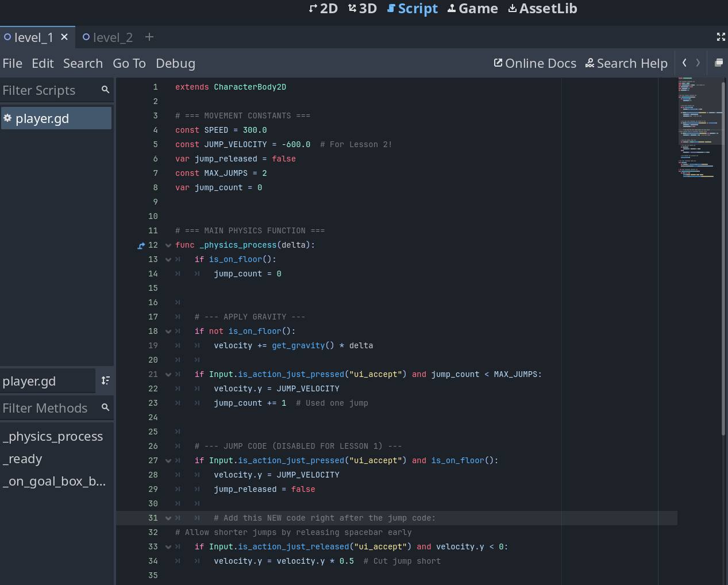This screenshot has height=585, width=728.
Task: Open Online Docs
Action: coord(535,63)
